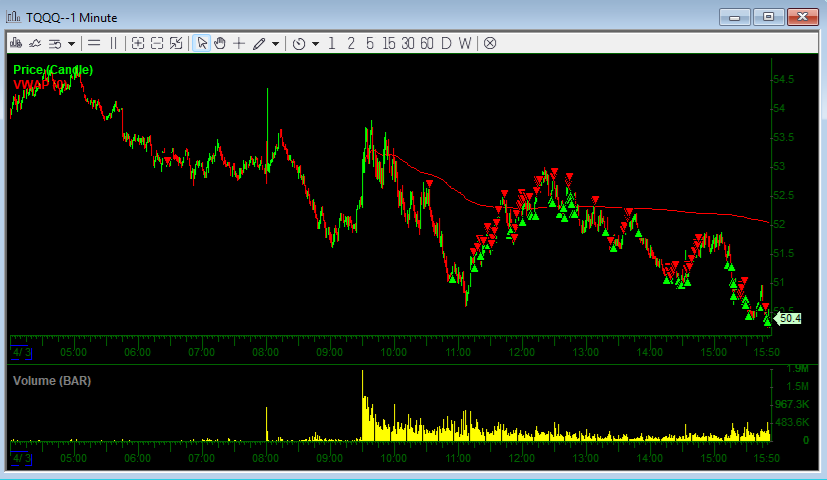The image size is (827, 480).
Task: Switch to 30 minute interval
Action: point(408,43)
